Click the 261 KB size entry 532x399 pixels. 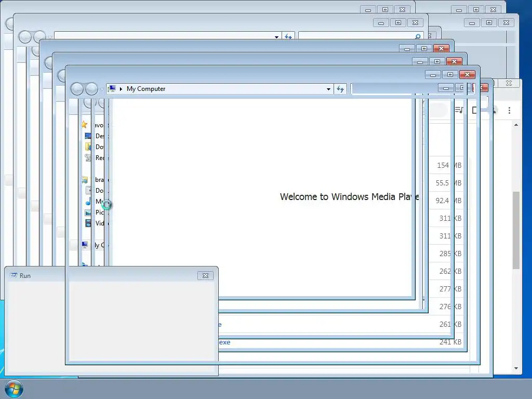[450, 324]
